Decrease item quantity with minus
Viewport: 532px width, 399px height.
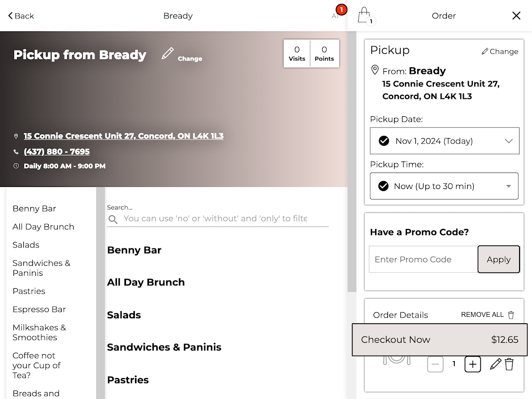click(x=435, y=365)
